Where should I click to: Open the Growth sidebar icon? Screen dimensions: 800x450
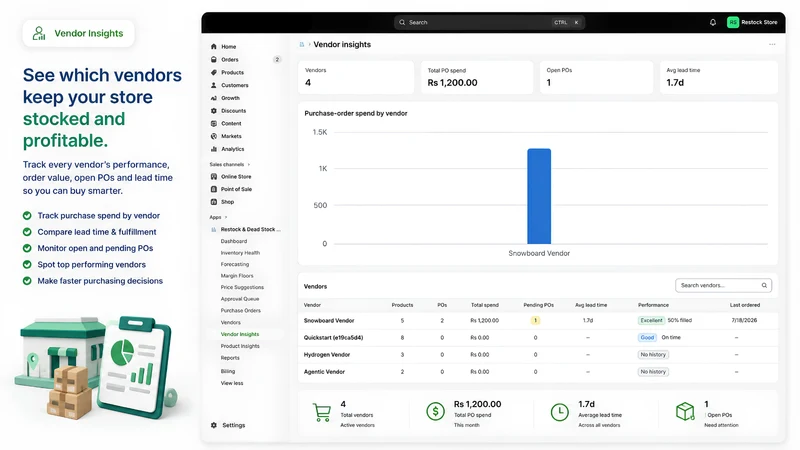(214, 98)
